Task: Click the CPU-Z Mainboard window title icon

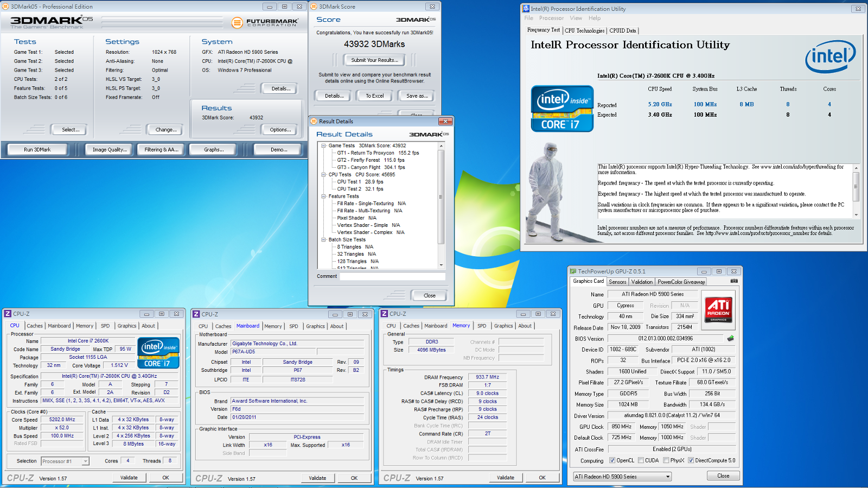Action: pos(196,314)
